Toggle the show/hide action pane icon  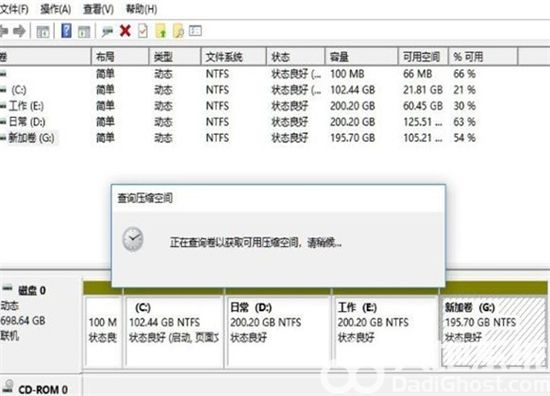coord(84,32)
